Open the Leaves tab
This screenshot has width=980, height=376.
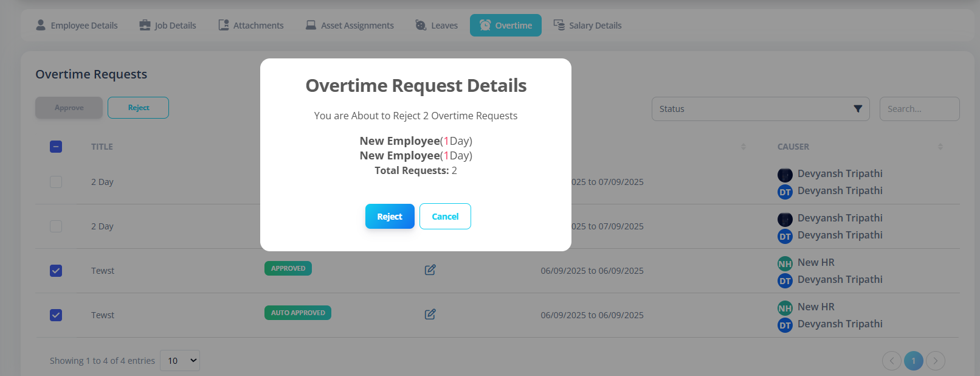(437, 26)
